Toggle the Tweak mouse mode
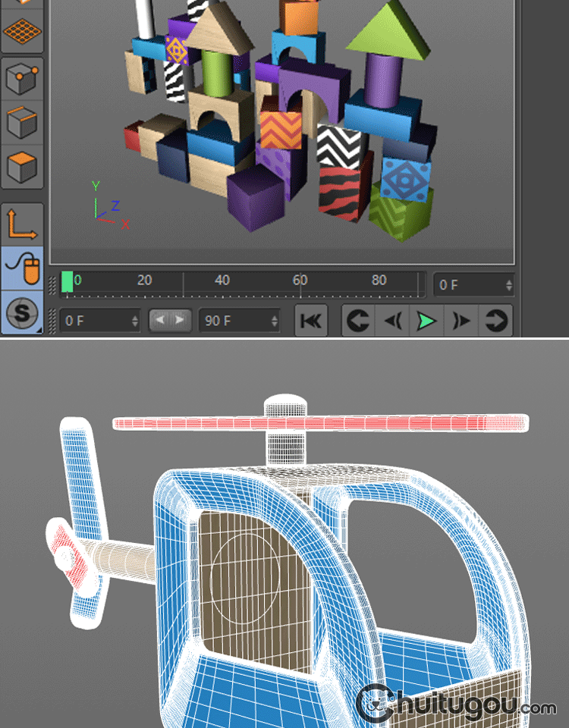The height and width of the screenshot is (728, 569). point(22,268)
